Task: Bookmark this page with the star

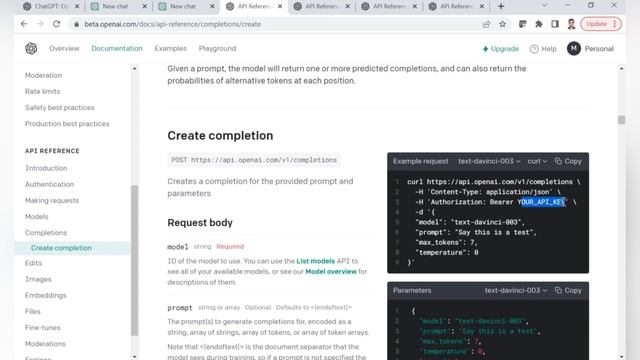Action: (502, 24)
